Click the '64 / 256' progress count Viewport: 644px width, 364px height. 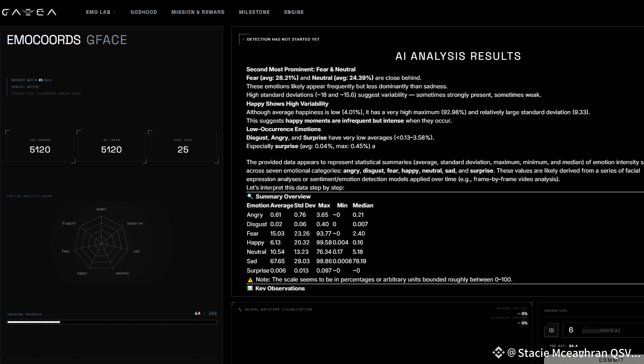point(206,314)
